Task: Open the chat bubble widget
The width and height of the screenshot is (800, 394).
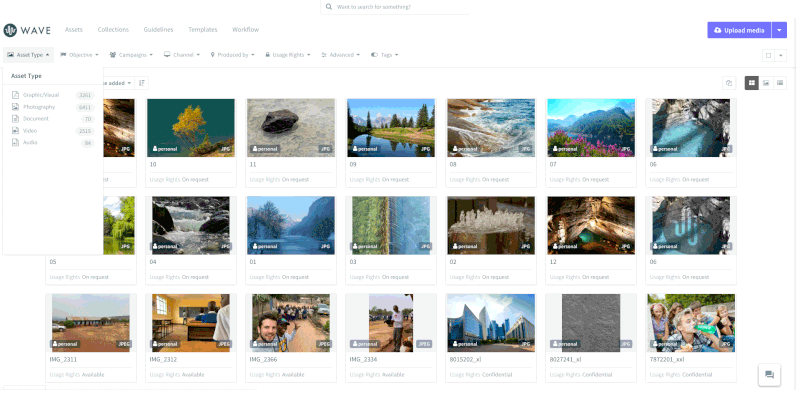Action: coord(769,375)
